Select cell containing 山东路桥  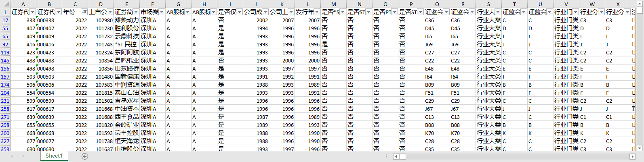click(x=127, y=69)
